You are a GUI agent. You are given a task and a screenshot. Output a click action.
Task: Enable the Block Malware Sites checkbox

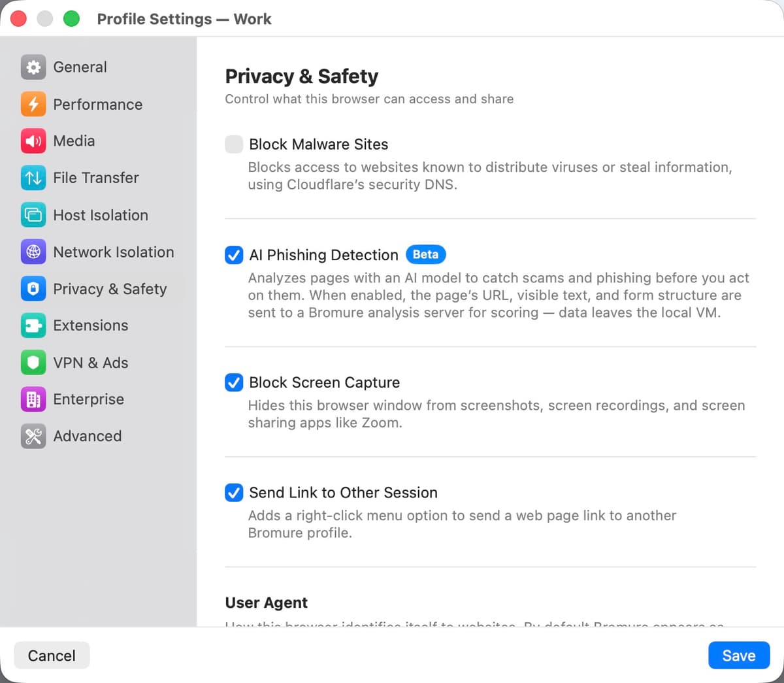tap(234, 144)
